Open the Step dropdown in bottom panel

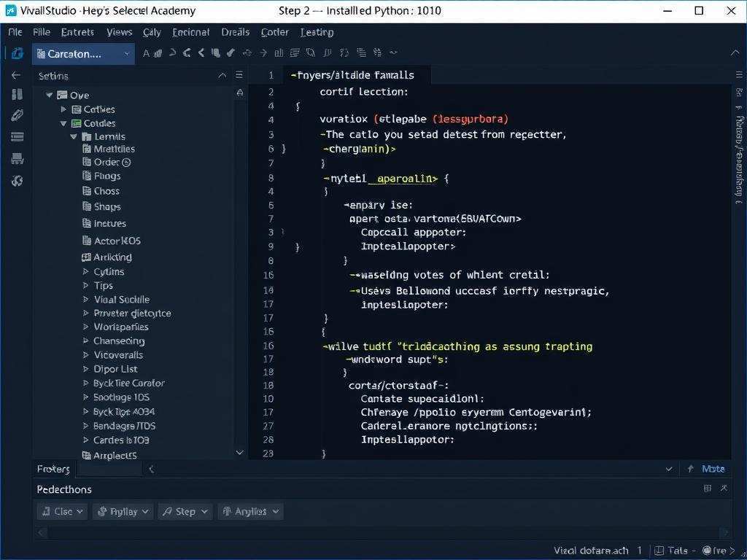click(185, 512)
